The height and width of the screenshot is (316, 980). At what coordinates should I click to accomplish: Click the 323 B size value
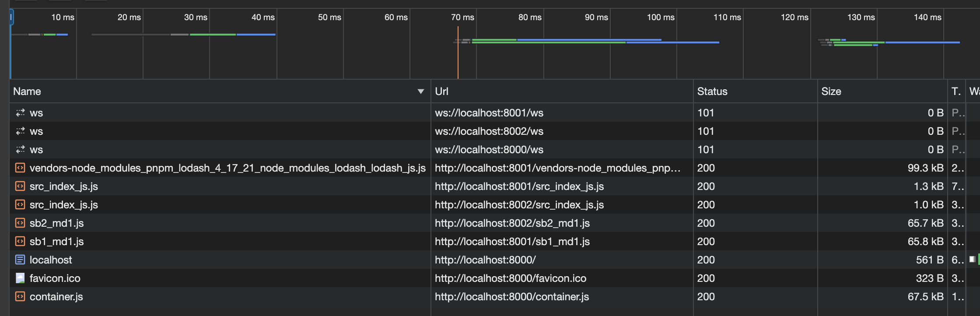click(x=930, y=278)
